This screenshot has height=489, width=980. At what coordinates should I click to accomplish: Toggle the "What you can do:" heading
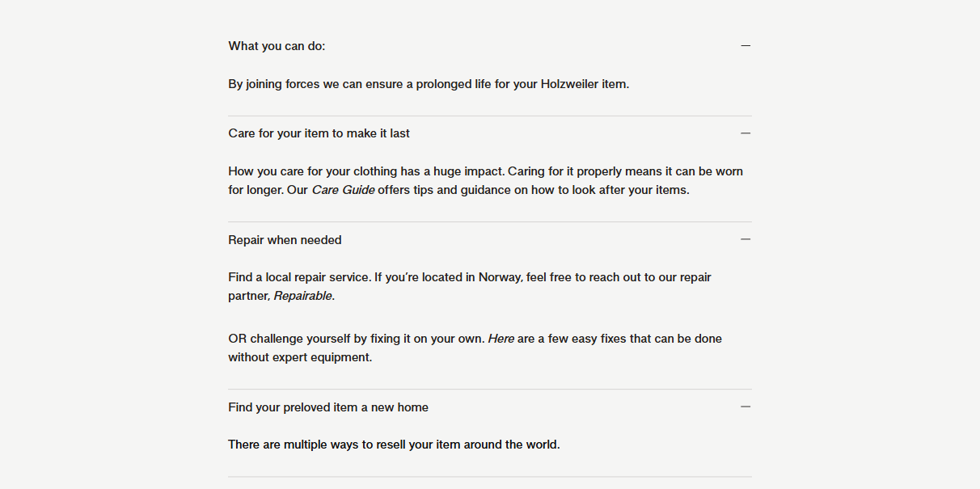(x=277, y=46)
